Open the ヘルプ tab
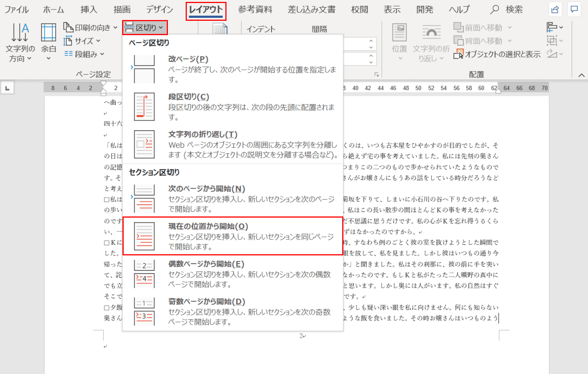588x374 pixels. (459, 10)
